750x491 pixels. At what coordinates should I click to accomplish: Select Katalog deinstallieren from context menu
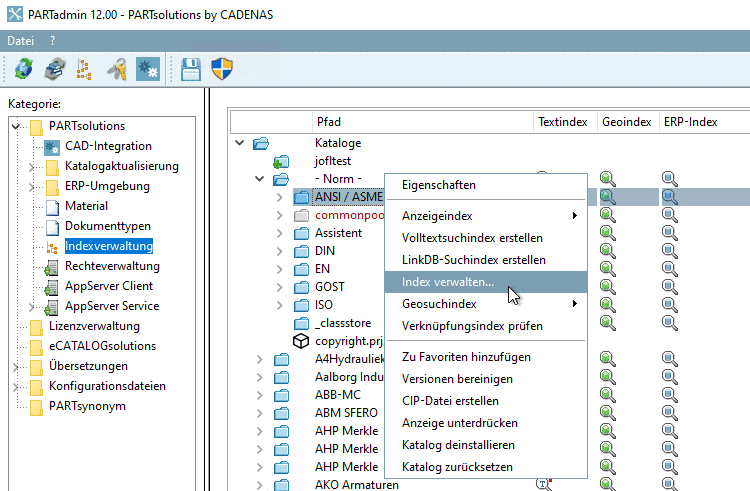coord(458,444)
